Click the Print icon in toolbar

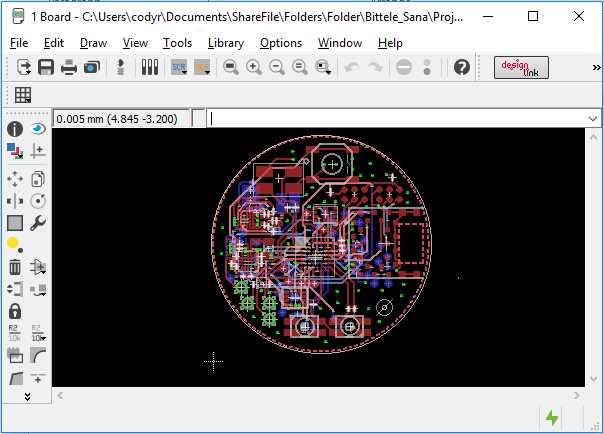click(69, 67)
